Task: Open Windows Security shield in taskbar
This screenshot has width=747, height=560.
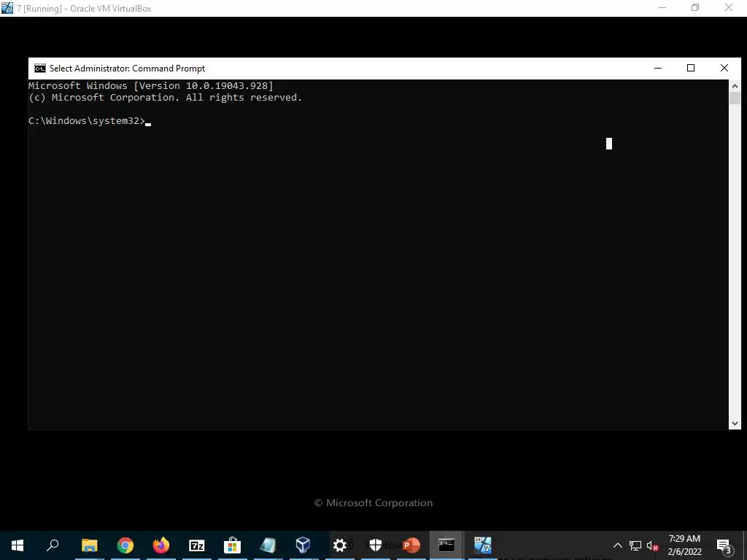Action: pyautogui.click(x=376, y=545)
